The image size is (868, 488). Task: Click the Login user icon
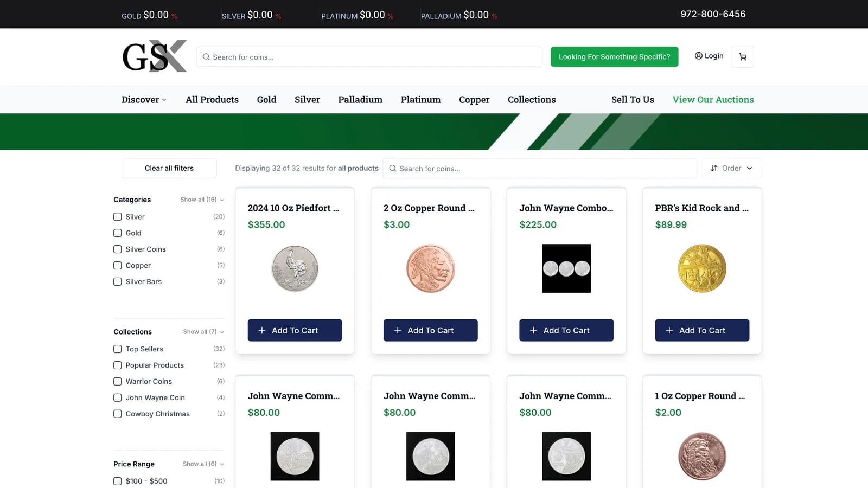pyautogui.click(x=699, y=56)
